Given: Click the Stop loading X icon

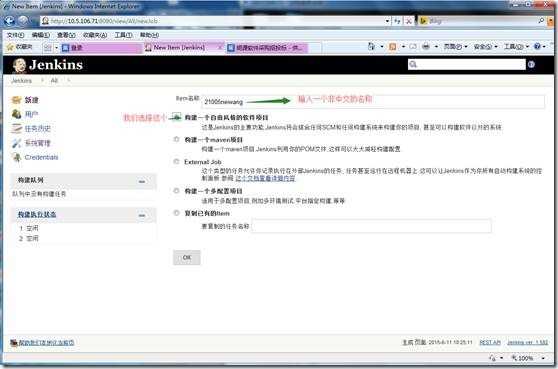Looking at the screenshot, I should point(409,21).
